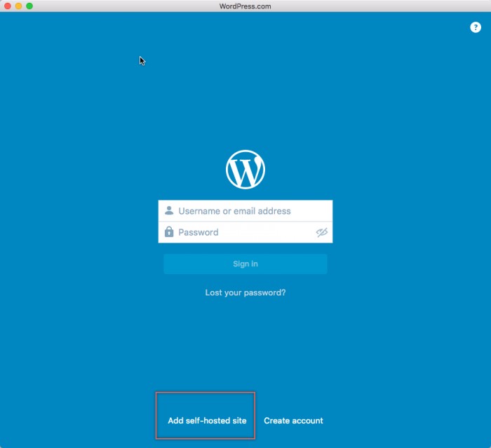Toggle password visibility eye icon
The height and width of the screenshot is (448, 491).
pyautogui.click(x=321, y=232)
